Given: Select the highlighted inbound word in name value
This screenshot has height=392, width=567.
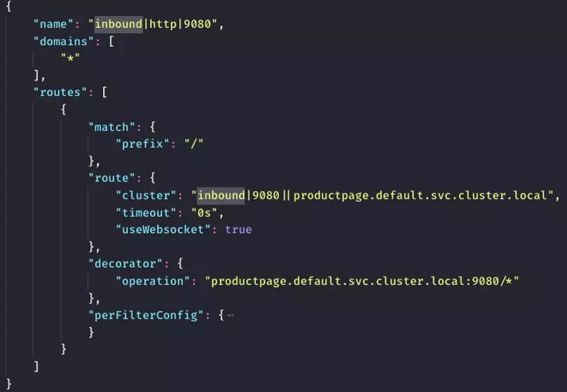Looking at the screenshot, I should tap(118, 24).
